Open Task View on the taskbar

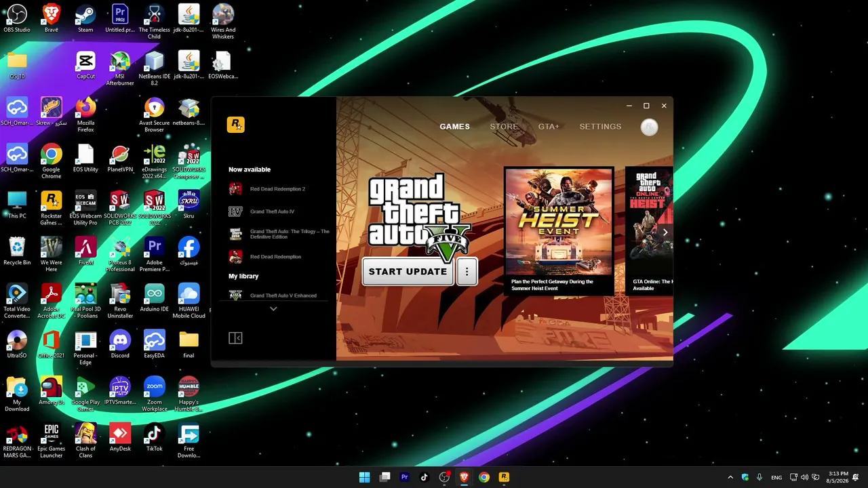385,477
